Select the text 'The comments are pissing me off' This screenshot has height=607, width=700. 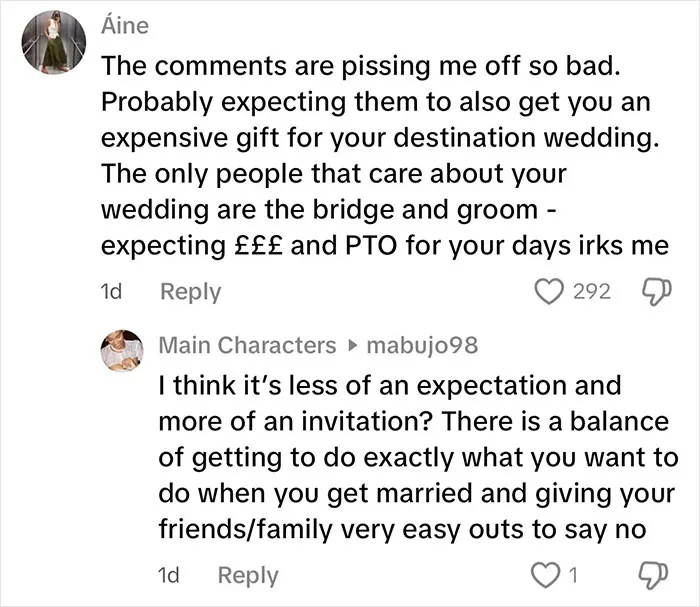click(x=310, y=66)
